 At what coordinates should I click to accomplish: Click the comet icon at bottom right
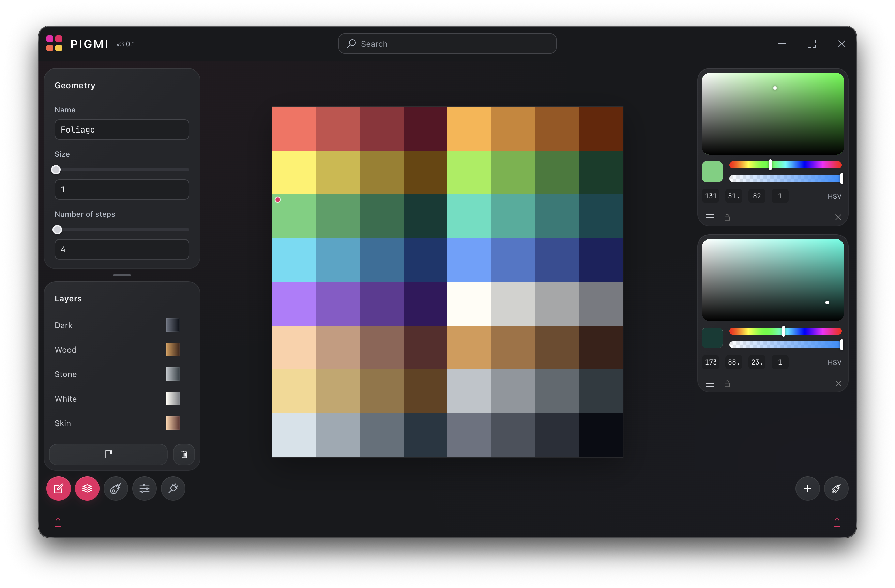(x=836, y=489)
